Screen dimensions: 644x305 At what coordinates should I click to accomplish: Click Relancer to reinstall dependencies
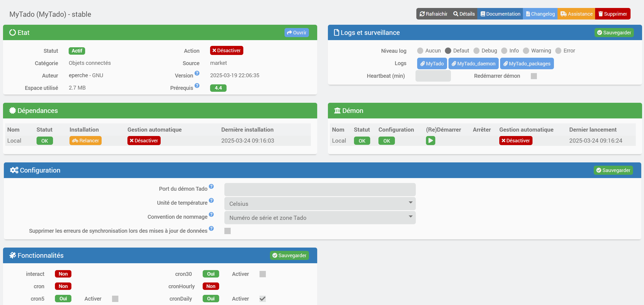pyautogui.click(x=85, y=141)
